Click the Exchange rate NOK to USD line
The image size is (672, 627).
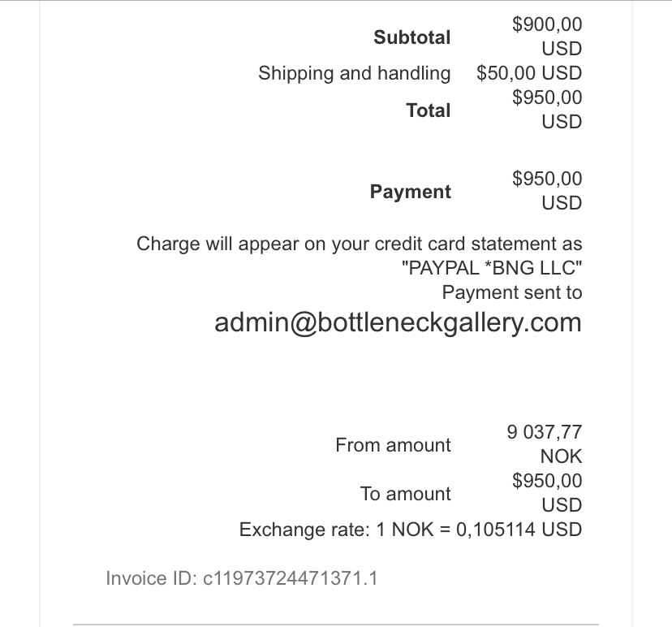(x=411, y=530)
